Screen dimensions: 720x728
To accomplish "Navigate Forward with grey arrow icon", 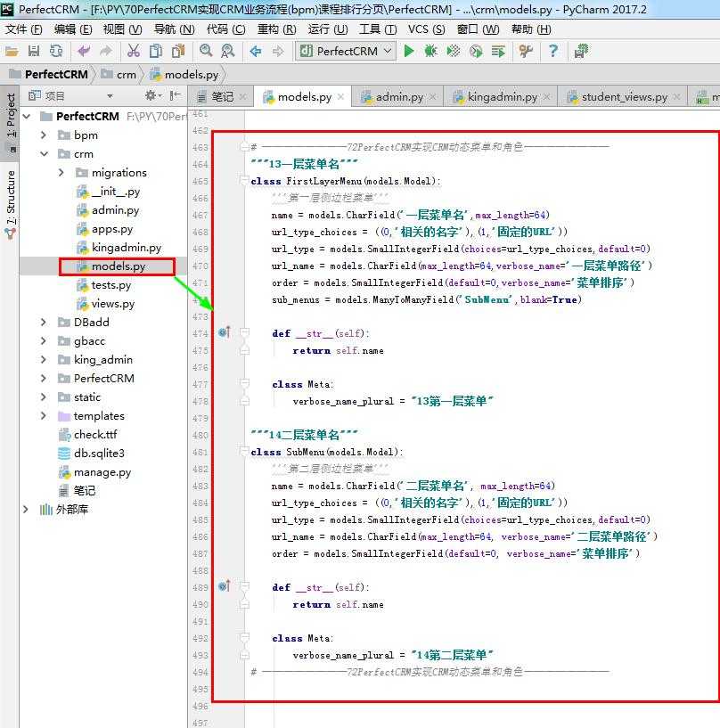I will 278,51.
